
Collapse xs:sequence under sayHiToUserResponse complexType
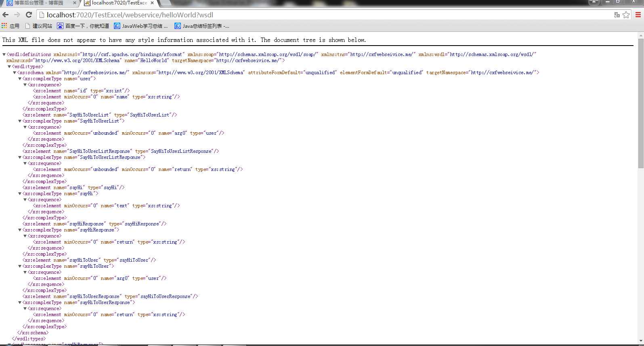pyautogui.click(x=25, y=308)
